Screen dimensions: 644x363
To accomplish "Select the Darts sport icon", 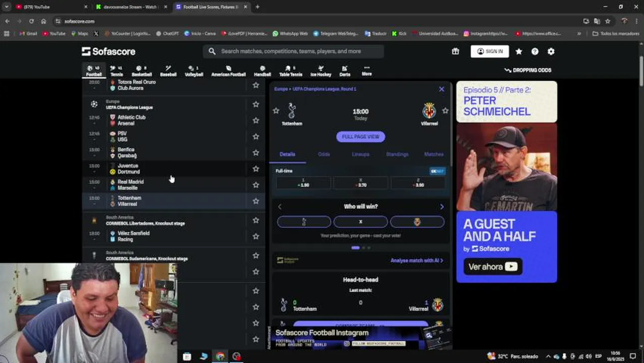I will (345, 71).
